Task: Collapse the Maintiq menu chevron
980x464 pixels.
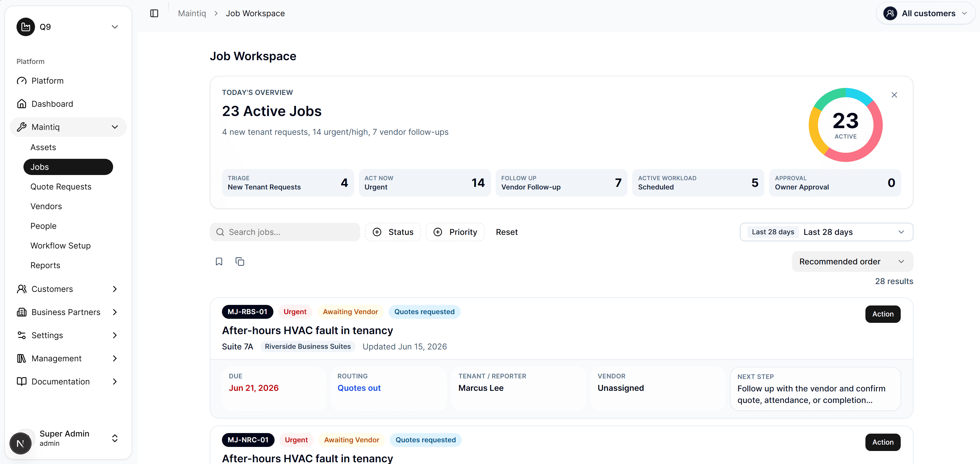Action: [x=115, y=127]
